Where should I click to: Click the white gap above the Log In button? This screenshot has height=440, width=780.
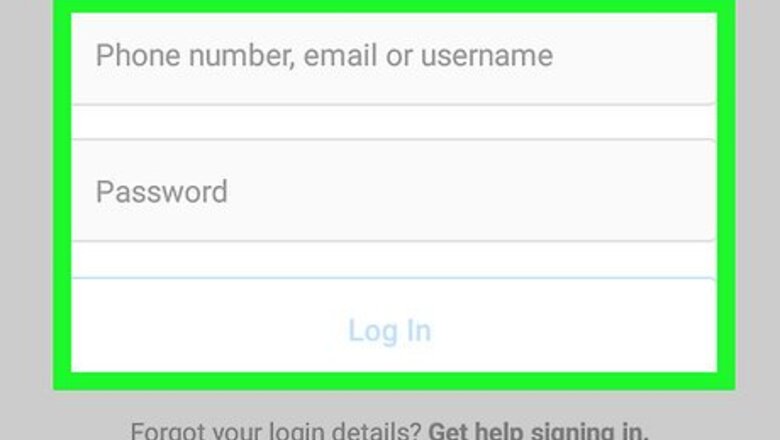[394, 260]
